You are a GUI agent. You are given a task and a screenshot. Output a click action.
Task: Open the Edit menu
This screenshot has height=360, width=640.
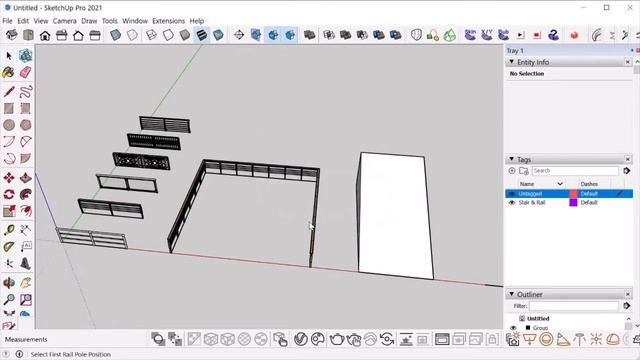click(x=23, y=21)
